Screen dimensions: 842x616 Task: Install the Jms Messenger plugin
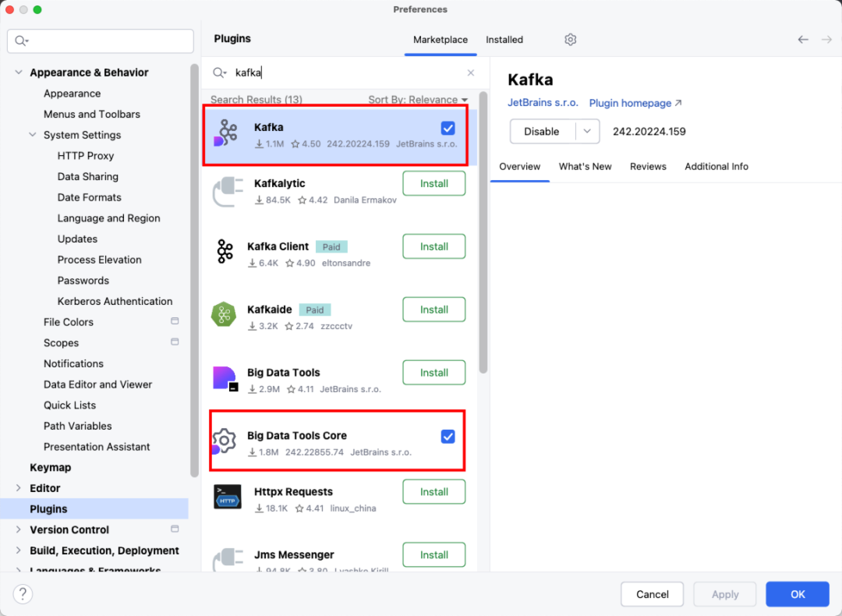434,554
